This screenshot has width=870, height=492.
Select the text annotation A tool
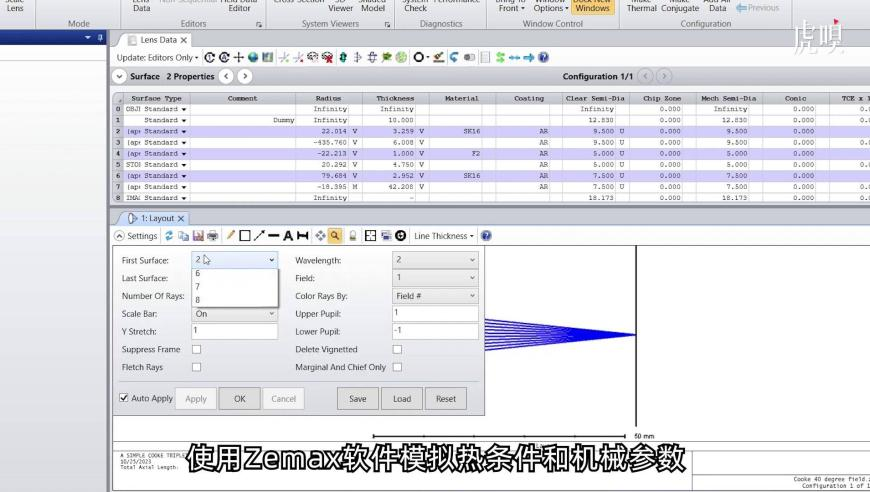[x=288, y=236]
